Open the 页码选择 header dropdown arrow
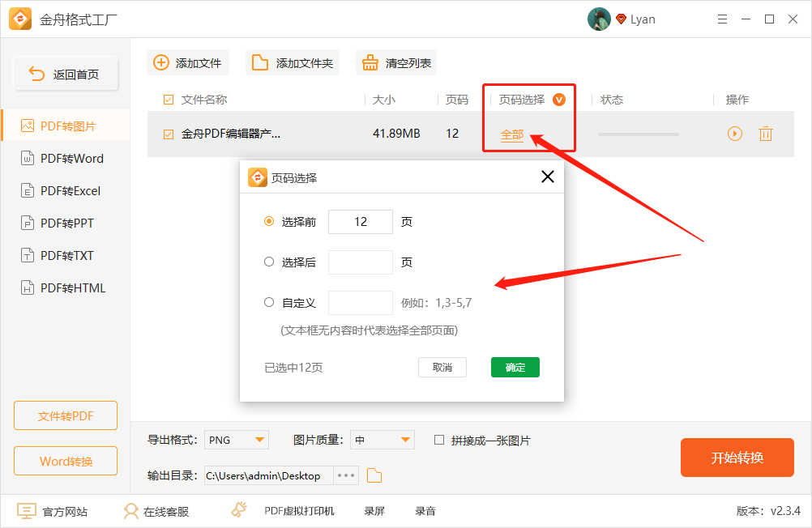Screen dimensions: 812x528 tap(558, 100)
